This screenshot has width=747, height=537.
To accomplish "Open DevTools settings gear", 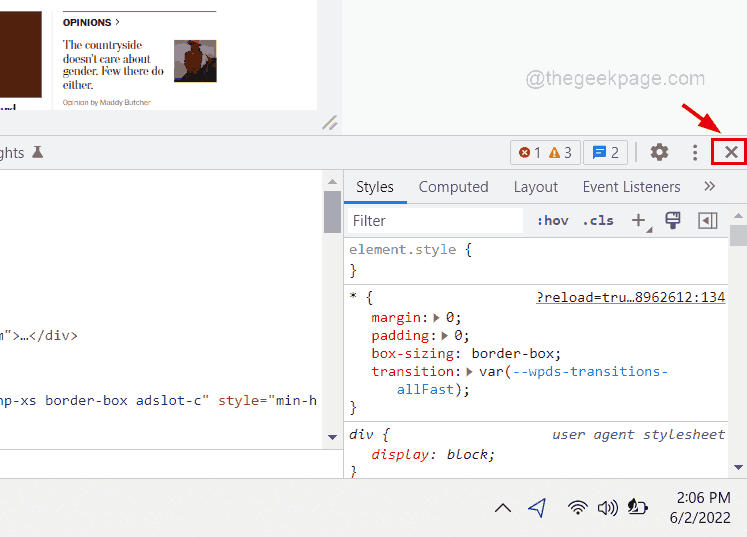I will [659, 152].
